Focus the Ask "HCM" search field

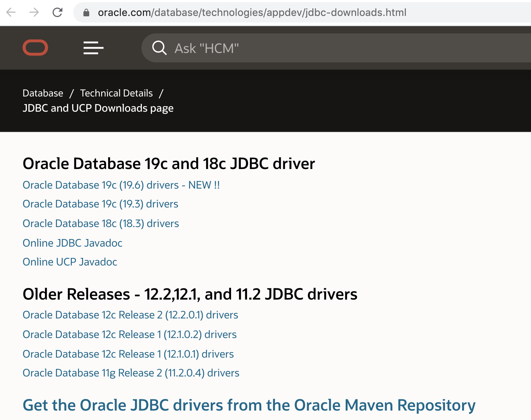pos(336,48)
